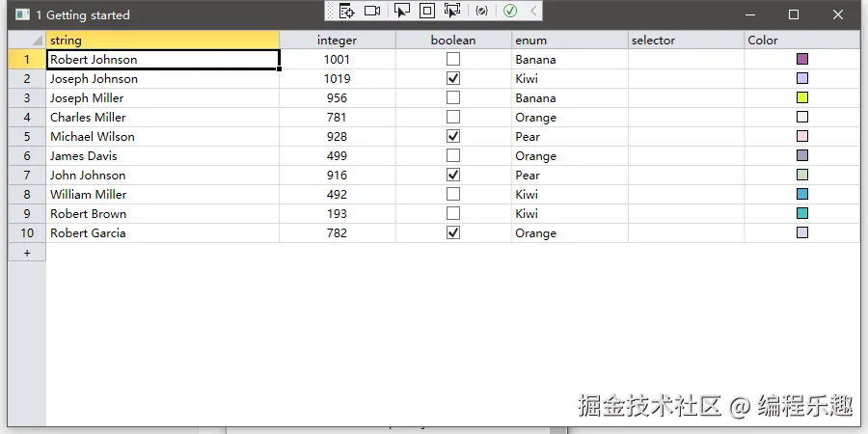Enable Track Focused Element icon
868x434 pixels.
coord(452,11)
